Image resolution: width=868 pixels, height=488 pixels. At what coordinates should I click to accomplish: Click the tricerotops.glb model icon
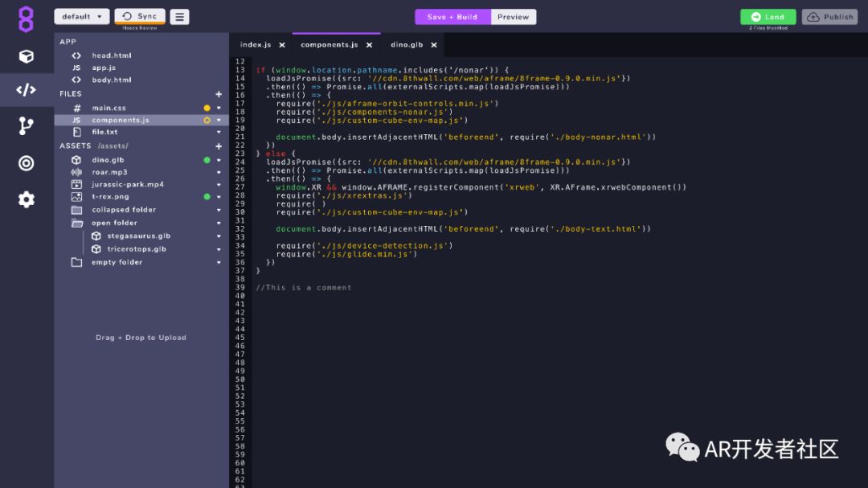point(96,249)
